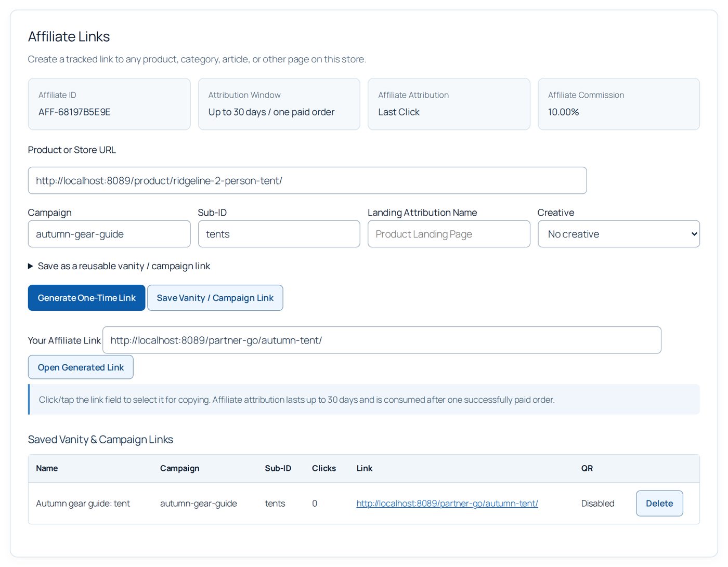Click the copy instructions info note
Image resolution: width=728 pixels, height=567 pixels.
pos(364,400)
